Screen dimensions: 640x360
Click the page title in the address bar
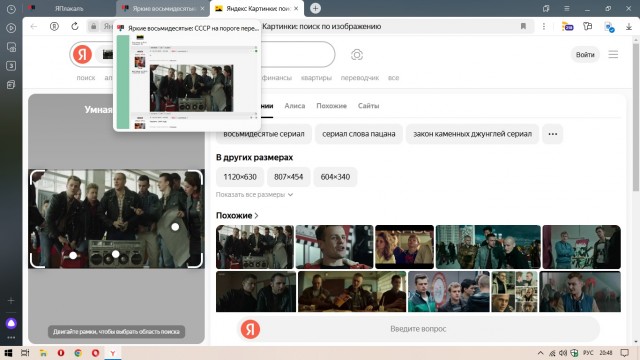[321, 27]
